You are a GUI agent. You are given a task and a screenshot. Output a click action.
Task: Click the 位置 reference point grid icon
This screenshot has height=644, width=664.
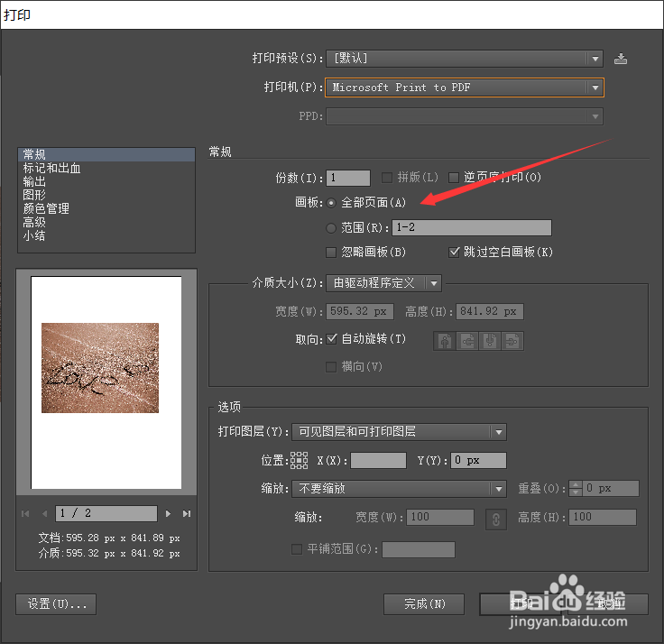299,460
